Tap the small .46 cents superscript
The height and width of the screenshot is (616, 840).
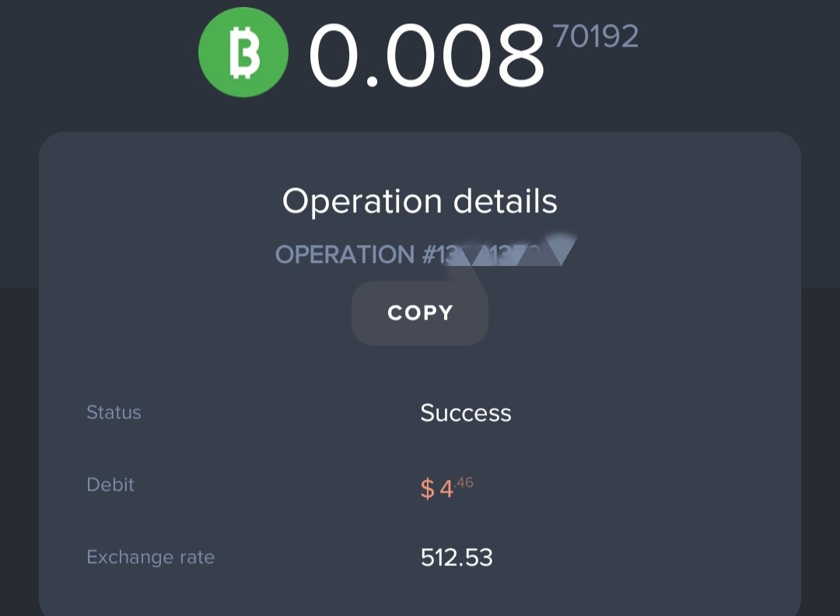[x=464, y=483]
